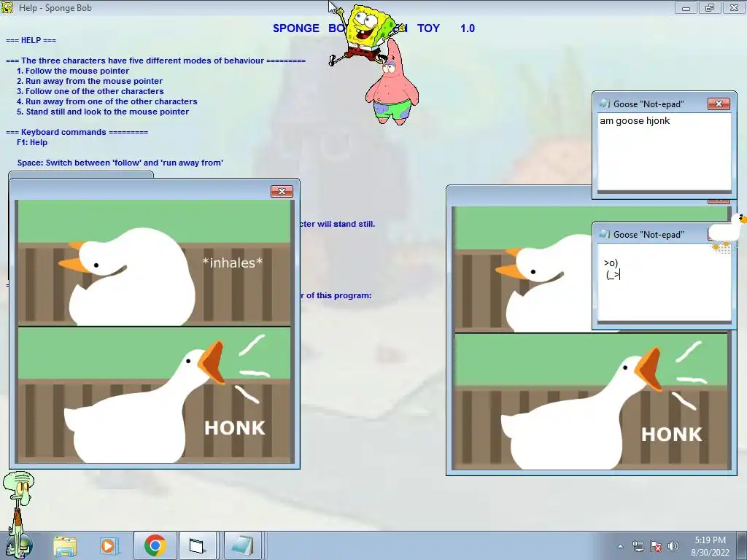Click text area containing "am goose hjonk"
747x560 pixels.
point(664,152)
